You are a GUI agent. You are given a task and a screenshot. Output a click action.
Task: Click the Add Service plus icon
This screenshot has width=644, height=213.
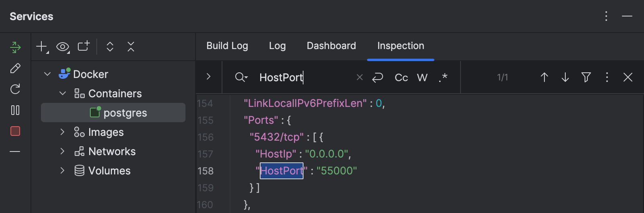tap(42, 47)
